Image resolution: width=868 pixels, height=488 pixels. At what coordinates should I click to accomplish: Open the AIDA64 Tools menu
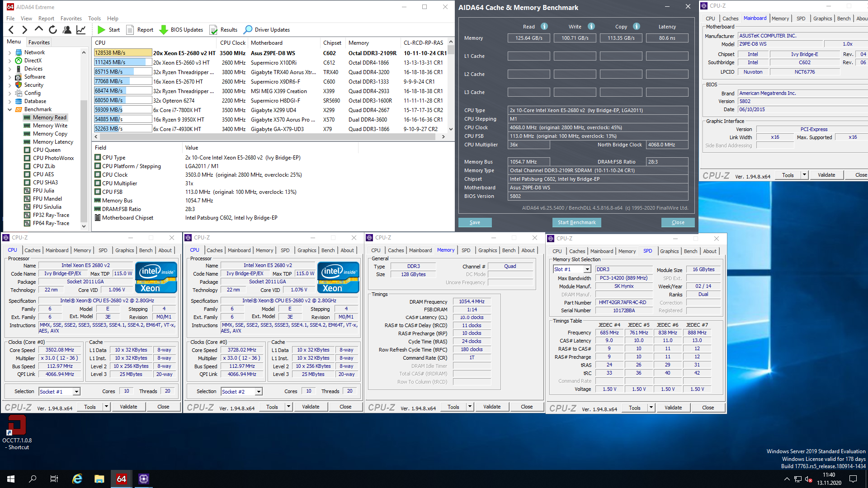tap(94, 19)
